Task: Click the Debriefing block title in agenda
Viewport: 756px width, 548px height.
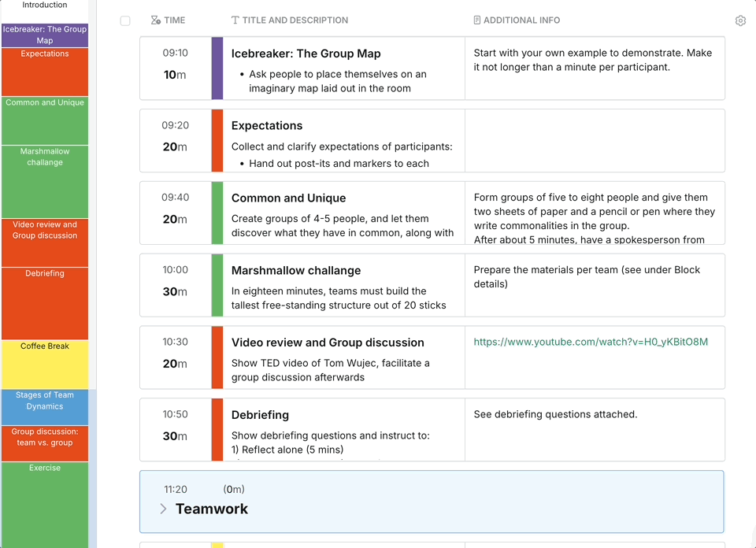Action: [260, 415]
